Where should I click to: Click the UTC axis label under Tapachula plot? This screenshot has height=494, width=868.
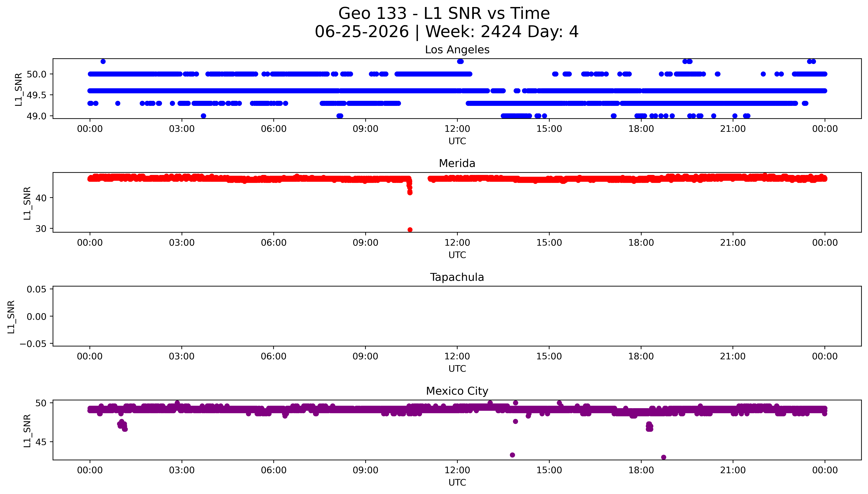[457, 369]
